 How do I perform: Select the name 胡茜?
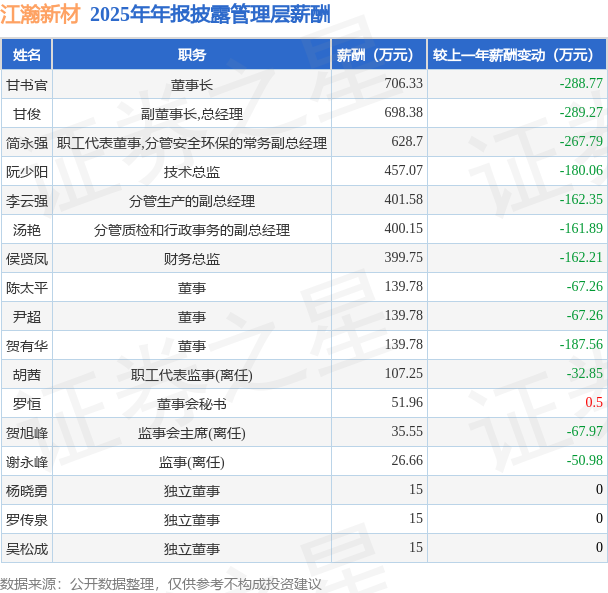click(27, 375)
